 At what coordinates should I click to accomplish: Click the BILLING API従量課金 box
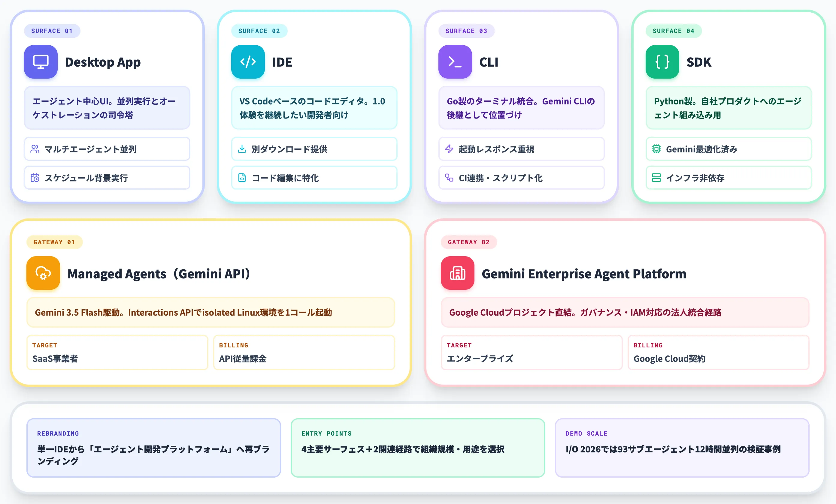click(304, 352)
